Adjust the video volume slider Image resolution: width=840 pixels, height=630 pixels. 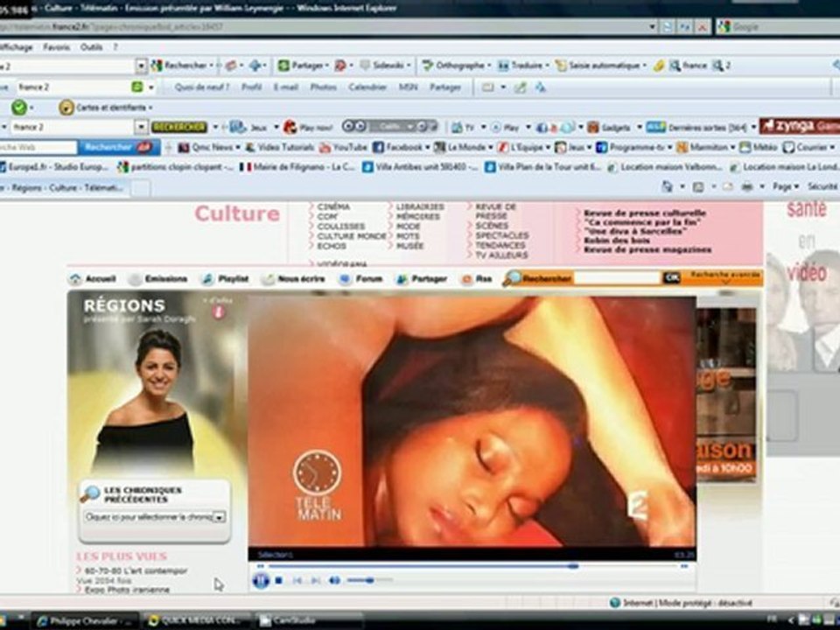pos(369,579)
